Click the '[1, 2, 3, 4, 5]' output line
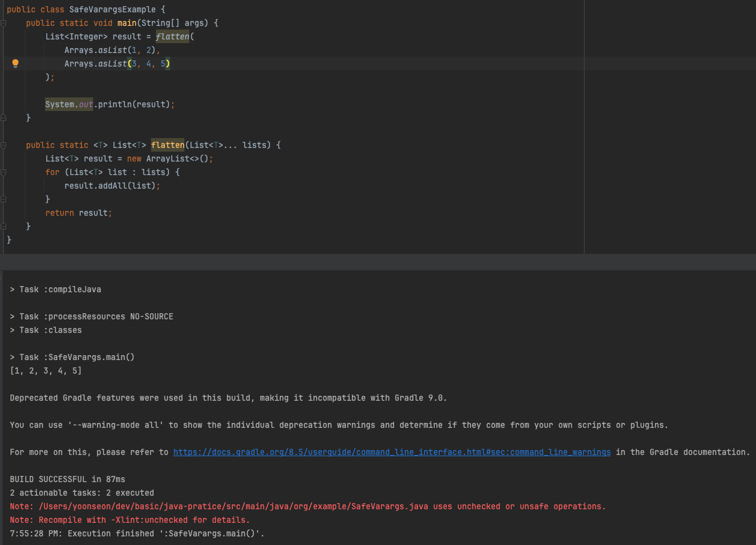 46,371
